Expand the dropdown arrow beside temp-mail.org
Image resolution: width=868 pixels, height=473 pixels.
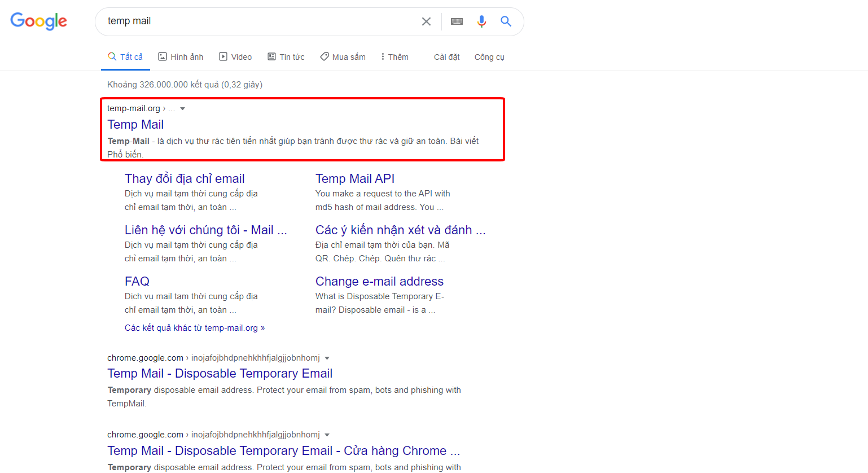click(182, 109)
